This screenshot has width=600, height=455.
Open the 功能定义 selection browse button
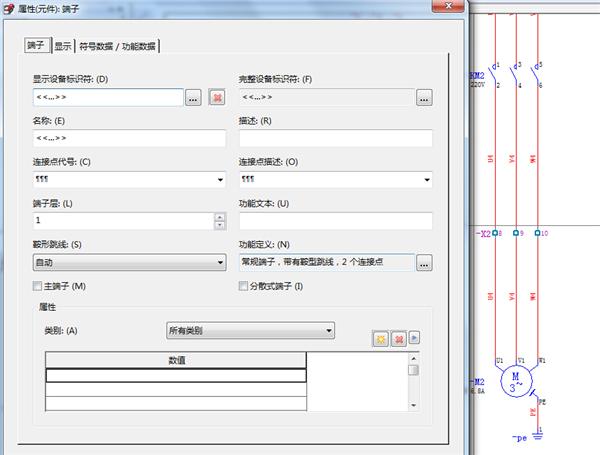(424, 263)
